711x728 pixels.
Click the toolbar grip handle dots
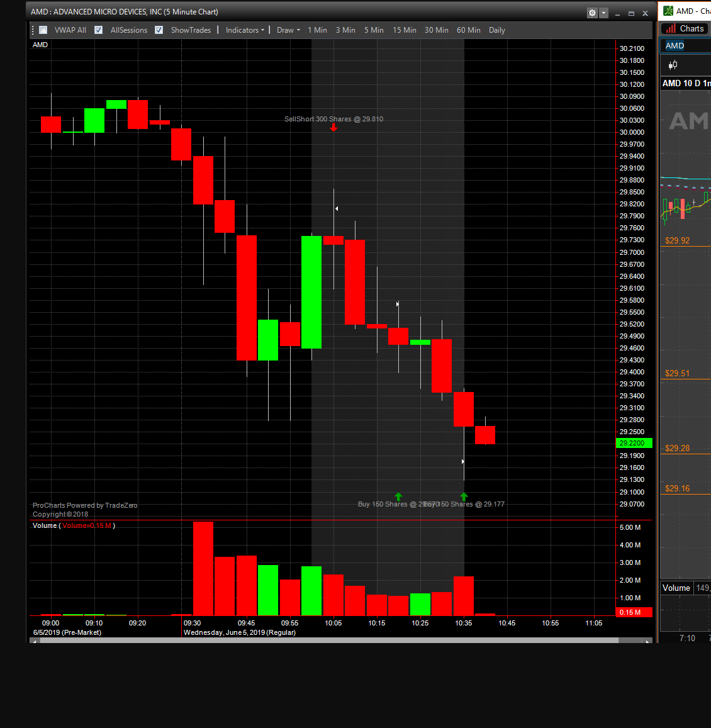[x=33, y=30]
